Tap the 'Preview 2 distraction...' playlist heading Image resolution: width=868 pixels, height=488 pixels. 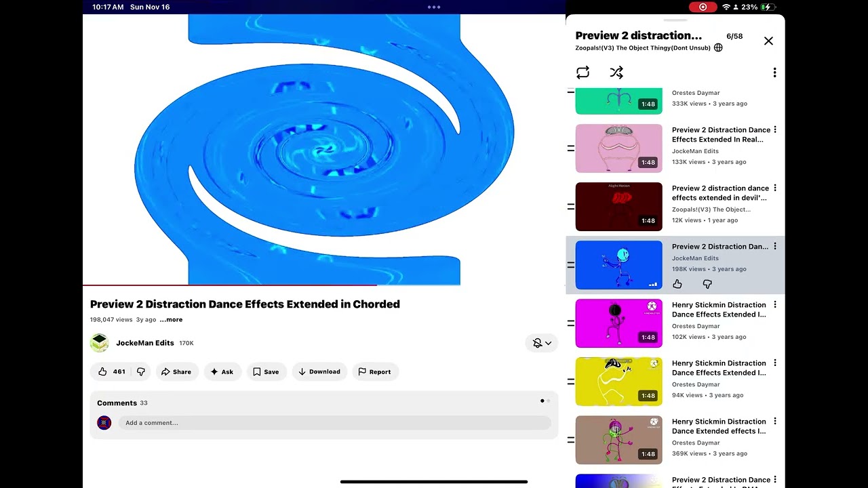click(639, 35)
